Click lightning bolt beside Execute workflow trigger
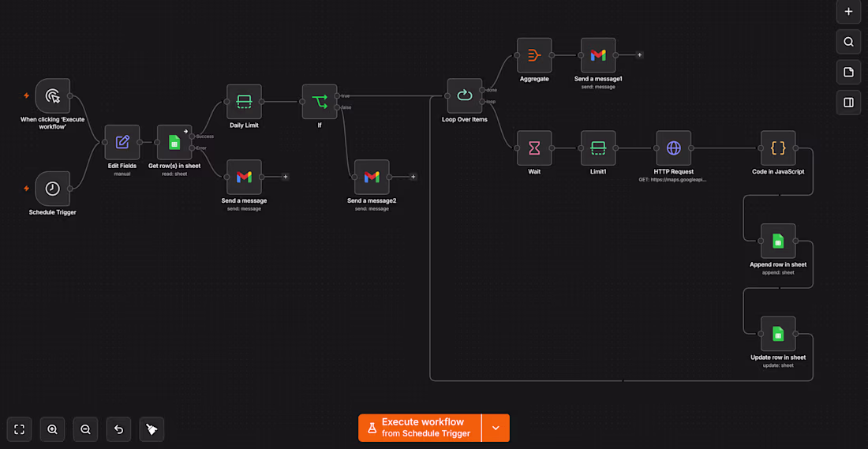 click(26, 95)
